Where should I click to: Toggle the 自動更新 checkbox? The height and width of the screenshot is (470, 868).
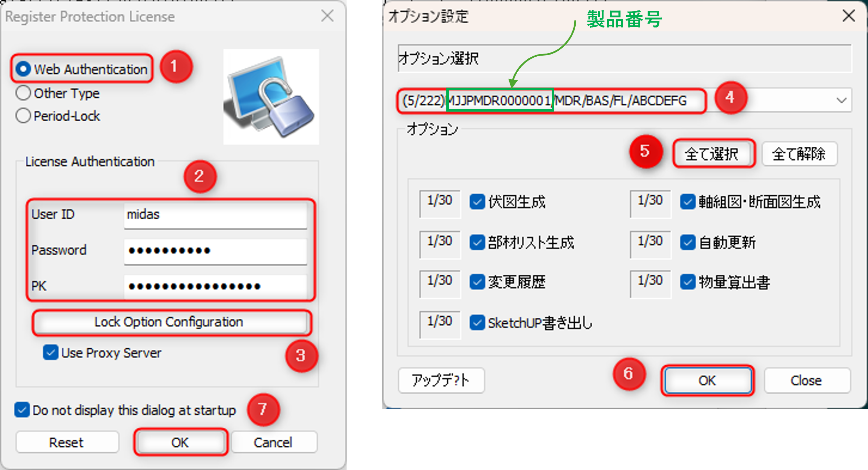(688, 242)
